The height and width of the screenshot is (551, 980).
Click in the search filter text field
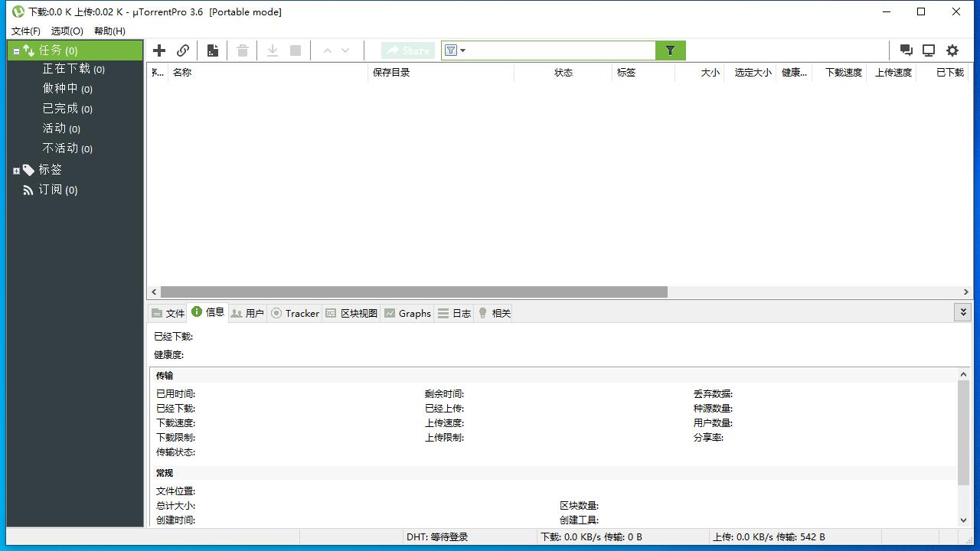(559, 51)
